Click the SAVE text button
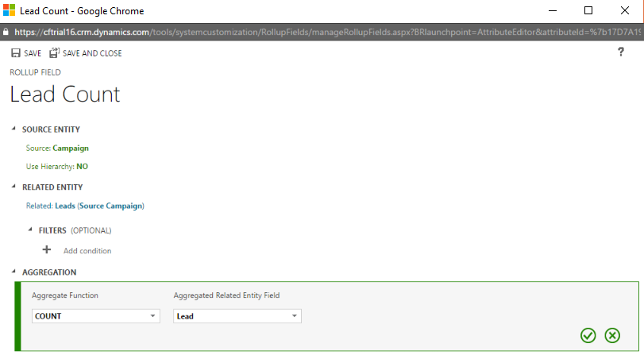 tap(33, 53)
